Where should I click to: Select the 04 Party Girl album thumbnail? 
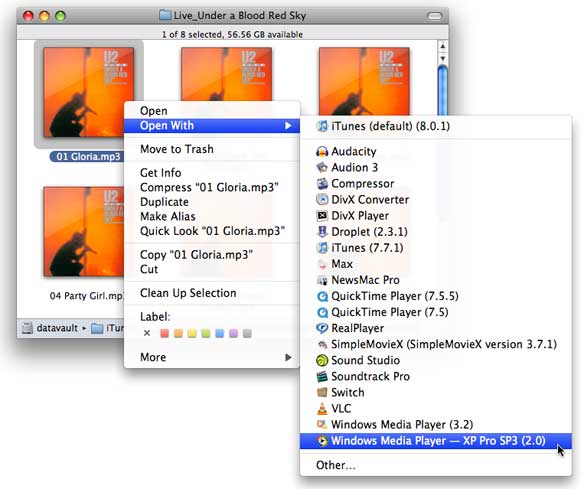(x=84, y=231)
